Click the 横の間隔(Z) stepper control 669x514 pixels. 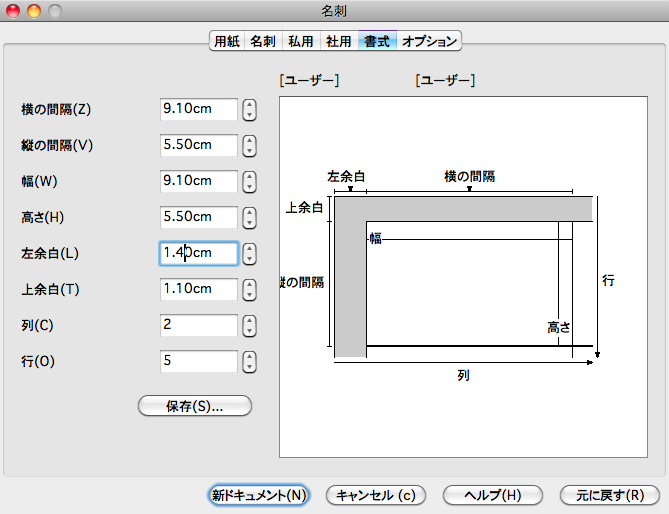(250, 109)
